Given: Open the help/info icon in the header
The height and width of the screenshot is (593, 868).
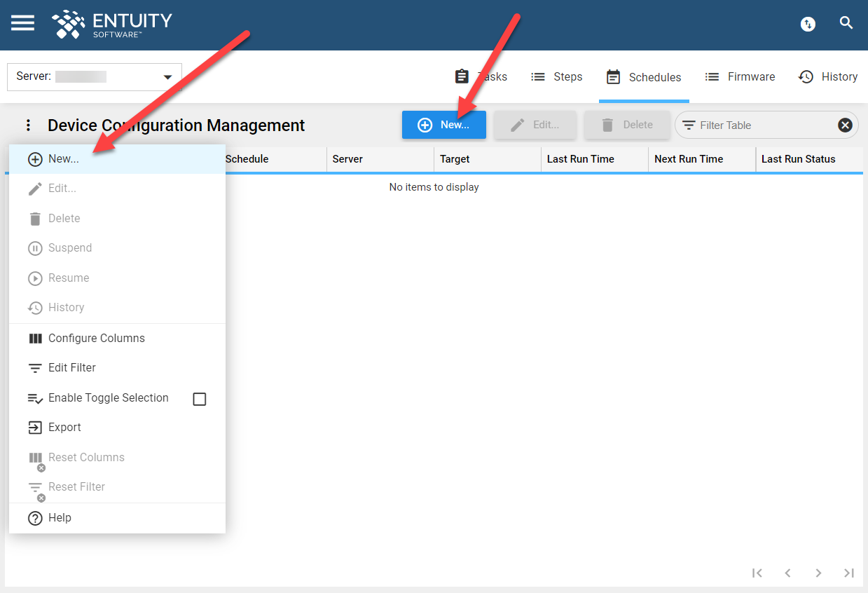Looking at the screenshot, I should tap(807, 23).
